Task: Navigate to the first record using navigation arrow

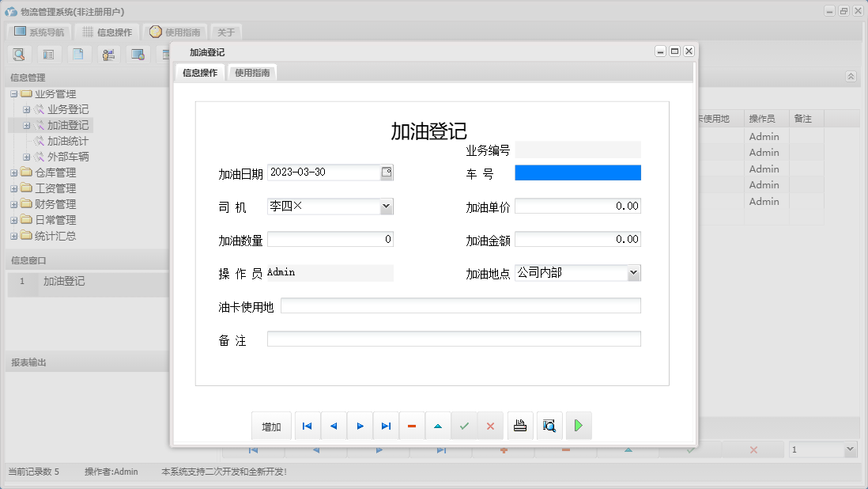Action: (x=307, y=426)
